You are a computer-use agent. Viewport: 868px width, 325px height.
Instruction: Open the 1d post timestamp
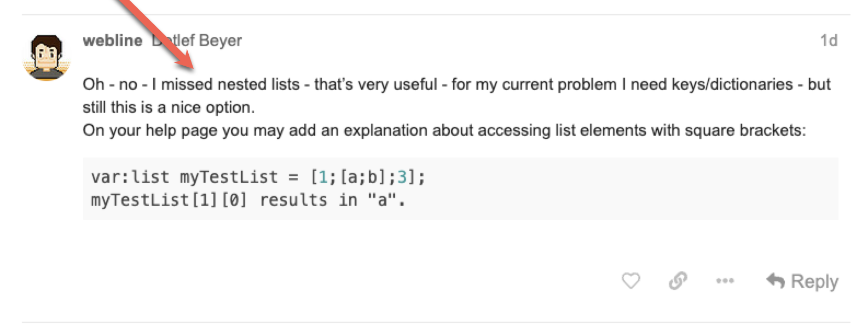point(829,40)
